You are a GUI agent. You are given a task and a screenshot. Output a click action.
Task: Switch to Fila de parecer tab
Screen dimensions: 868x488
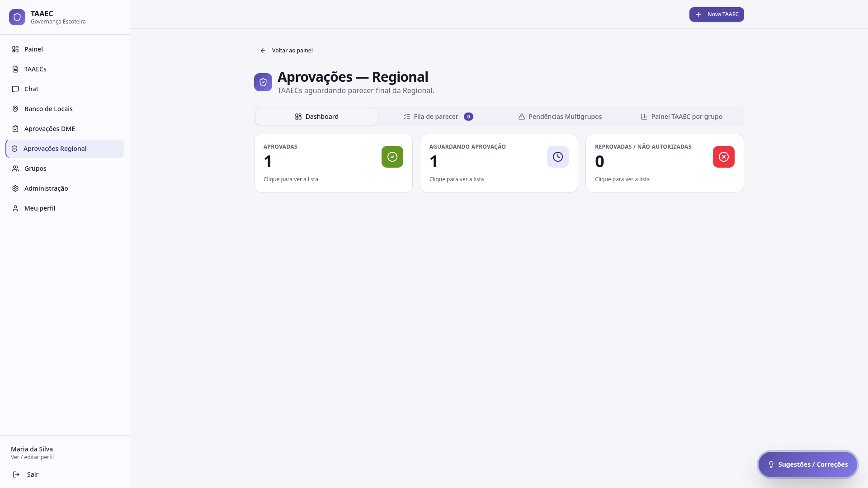coord(438,117)
